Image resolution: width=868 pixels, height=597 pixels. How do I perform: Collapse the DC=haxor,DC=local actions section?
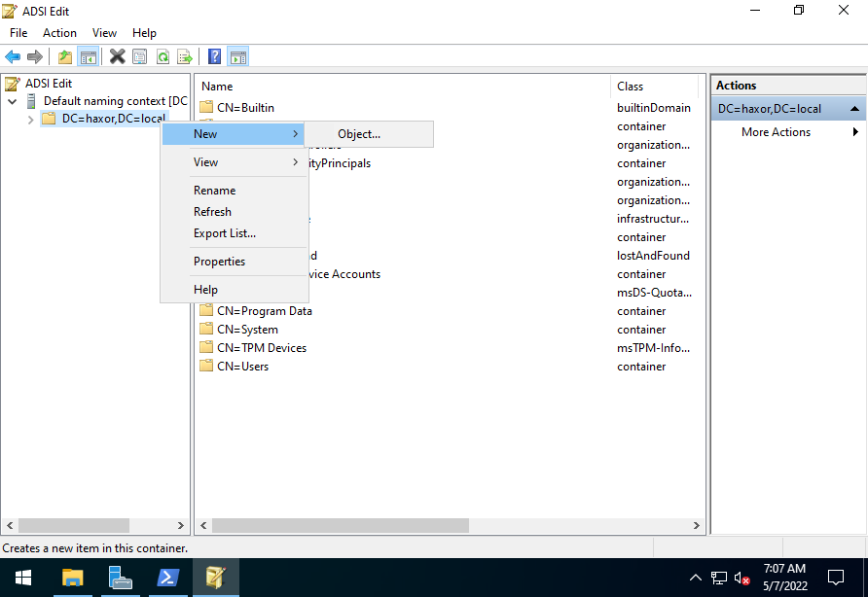(x=854, y=109)
